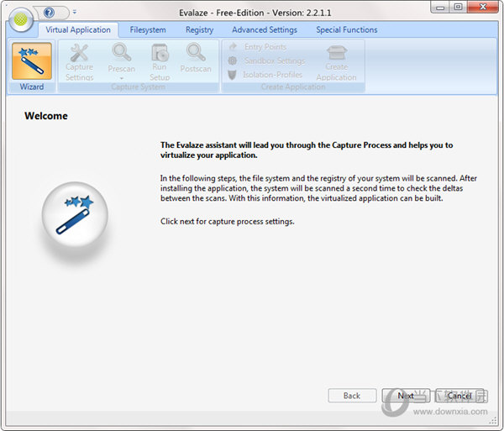
Task: Minimize the Evalaze window
Action: [440, 7]
